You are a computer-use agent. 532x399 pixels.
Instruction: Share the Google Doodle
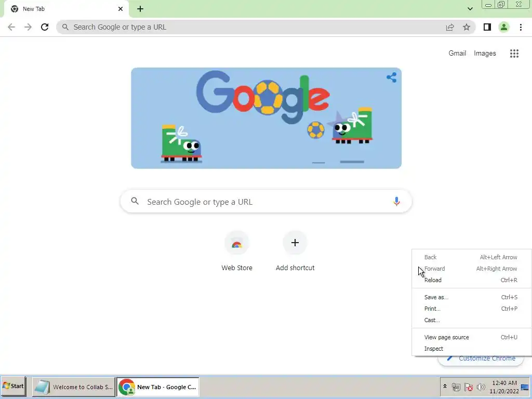(x=392, y=77)
